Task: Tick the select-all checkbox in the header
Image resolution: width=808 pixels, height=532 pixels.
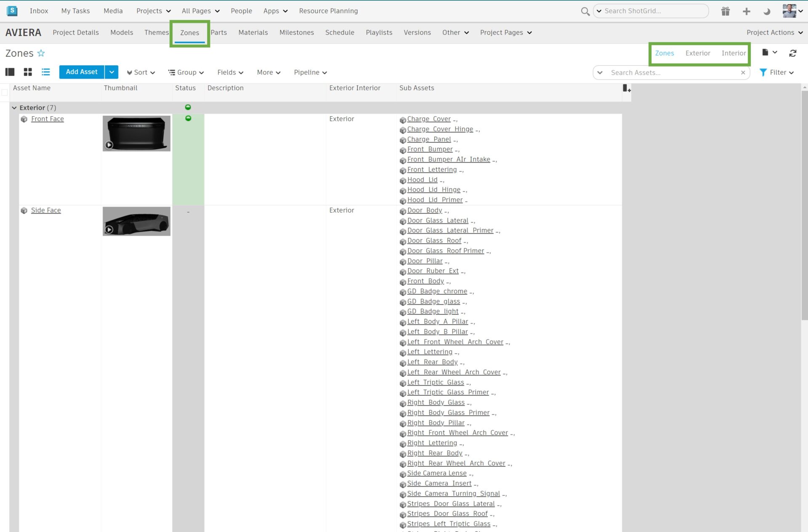Action: [4, 92]
